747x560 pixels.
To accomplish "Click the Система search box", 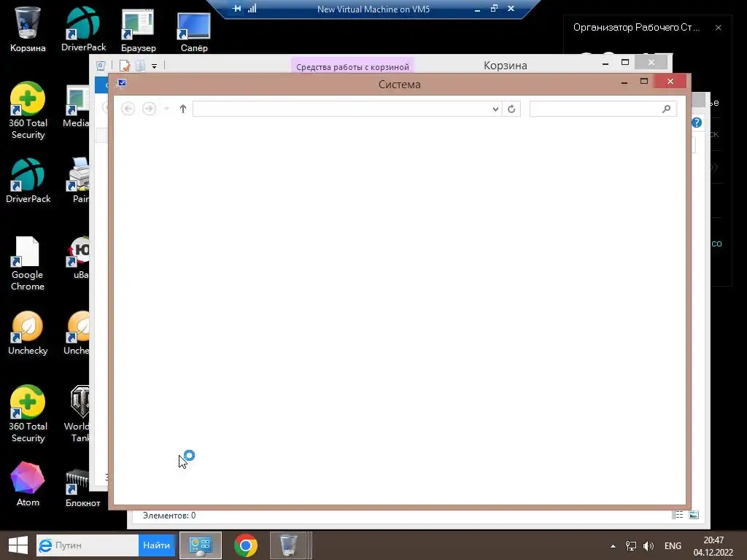I will point(603,109).
